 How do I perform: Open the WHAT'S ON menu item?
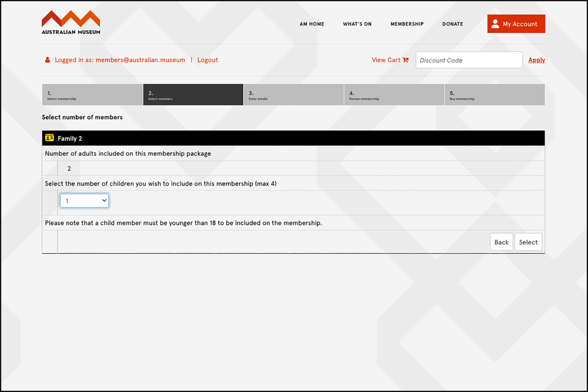357,24
